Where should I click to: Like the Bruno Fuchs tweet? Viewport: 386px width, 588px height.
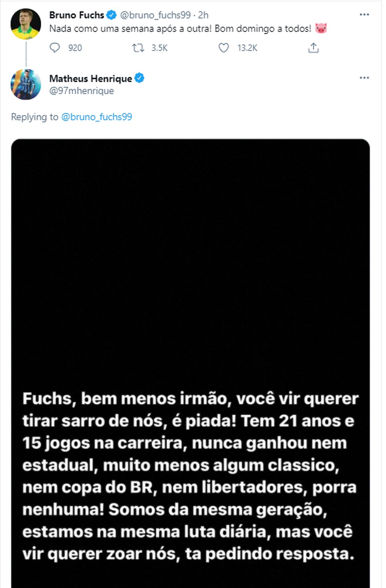[224, 48]
